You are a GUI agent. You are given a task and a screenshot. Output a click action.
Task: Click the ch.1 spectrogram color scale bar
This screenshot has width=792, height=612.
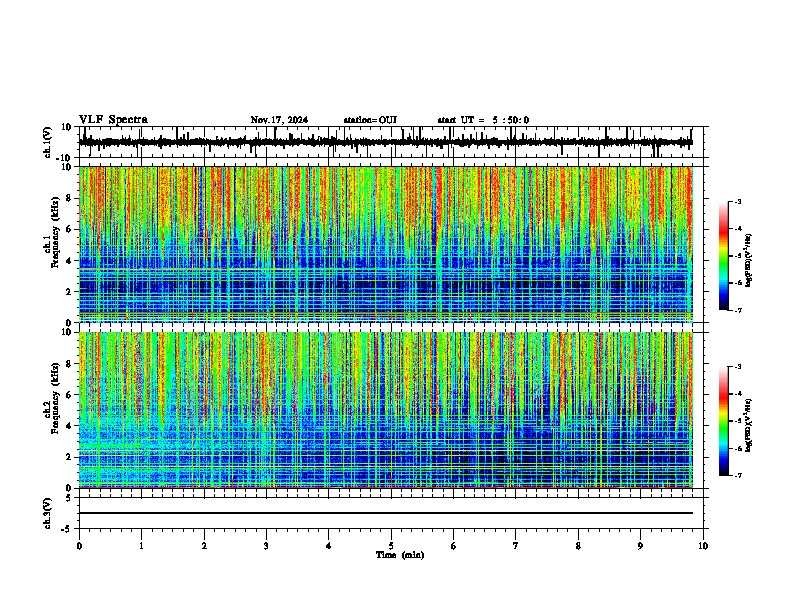coord(724,256)
